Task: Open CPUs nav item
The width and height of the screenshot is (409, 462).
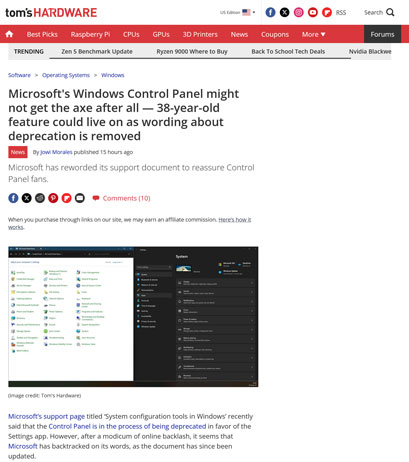Action: 131,34
